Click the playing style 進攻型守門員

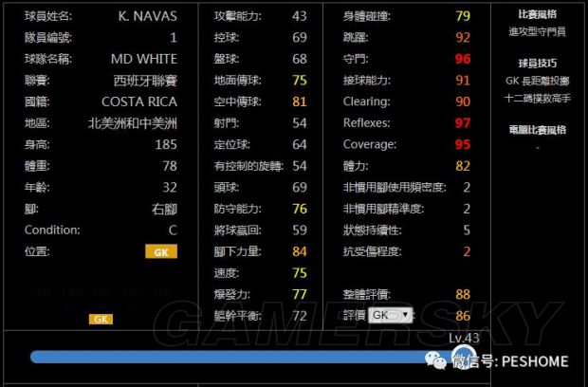[x=538, y=32]
